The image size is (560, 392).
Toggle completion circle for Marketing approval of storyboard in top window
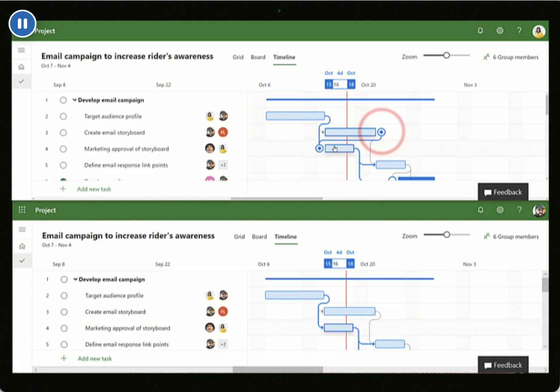click(63, 149)
